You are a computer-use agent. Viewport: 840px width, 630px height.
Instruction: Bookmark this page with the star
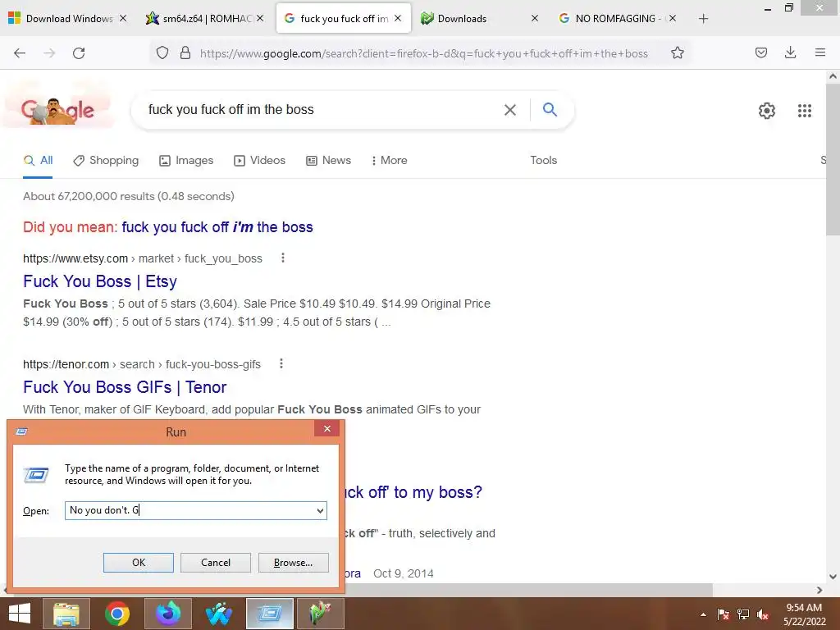coord(677,53)
